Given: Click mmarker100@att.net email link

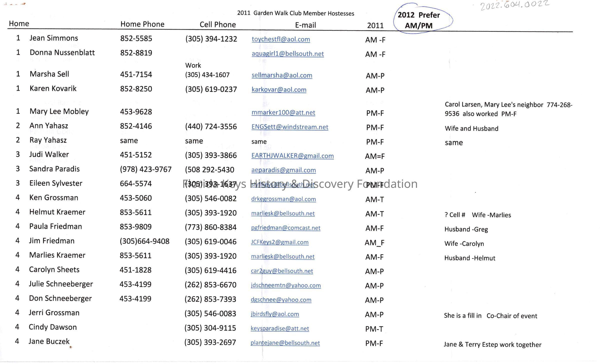Looking at the screenshot, I should click(283, 112).
